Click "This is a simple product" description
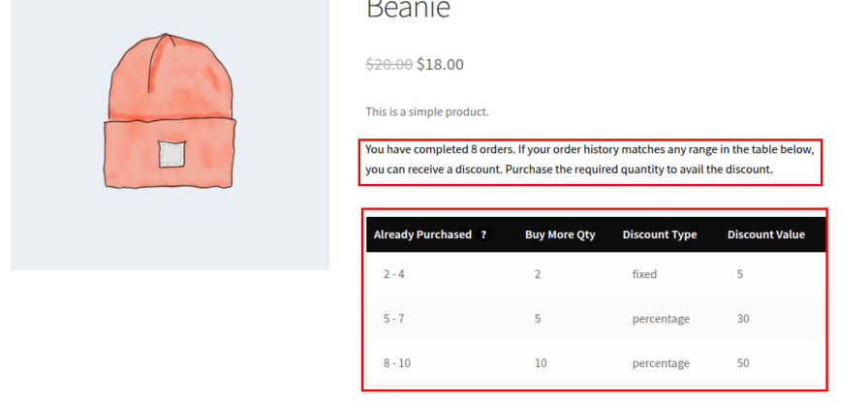This screenshot has height=404, width=868. click(427, 111)
